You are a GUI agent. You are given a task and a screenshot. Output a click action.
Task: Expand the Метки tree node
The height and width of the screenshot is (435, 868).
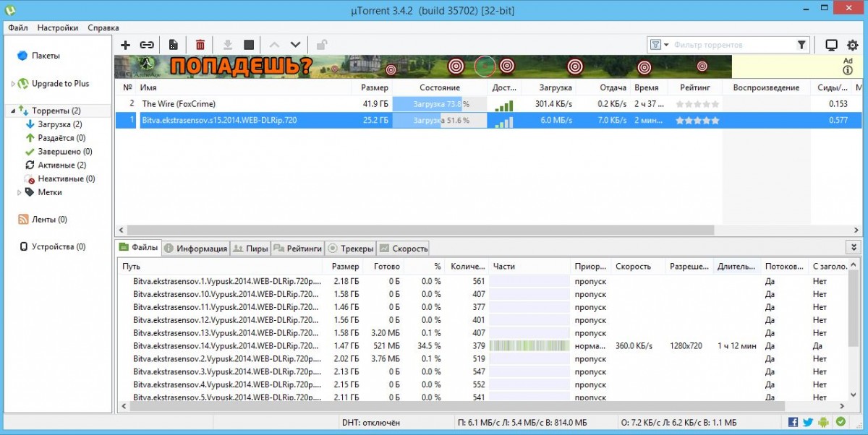[20, 193]
